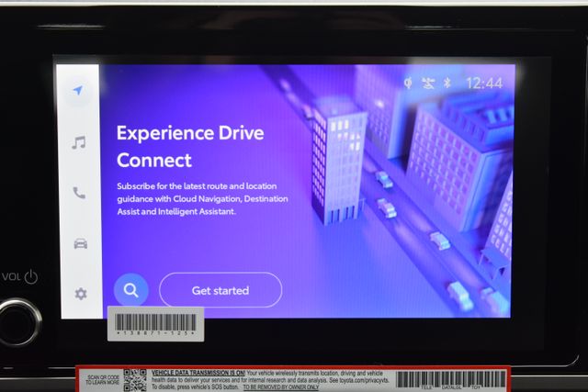588x392 pixels.
Task: Tap the round magnifier search icon
Action: (x=130, y=290)
